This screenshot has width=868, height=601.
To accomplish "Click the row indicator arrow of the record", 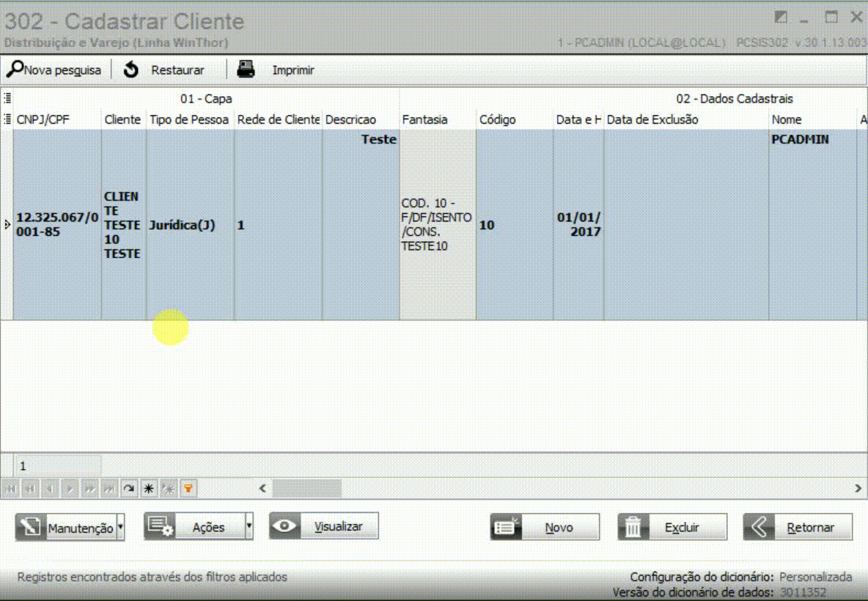I will (x=7, y=225).
